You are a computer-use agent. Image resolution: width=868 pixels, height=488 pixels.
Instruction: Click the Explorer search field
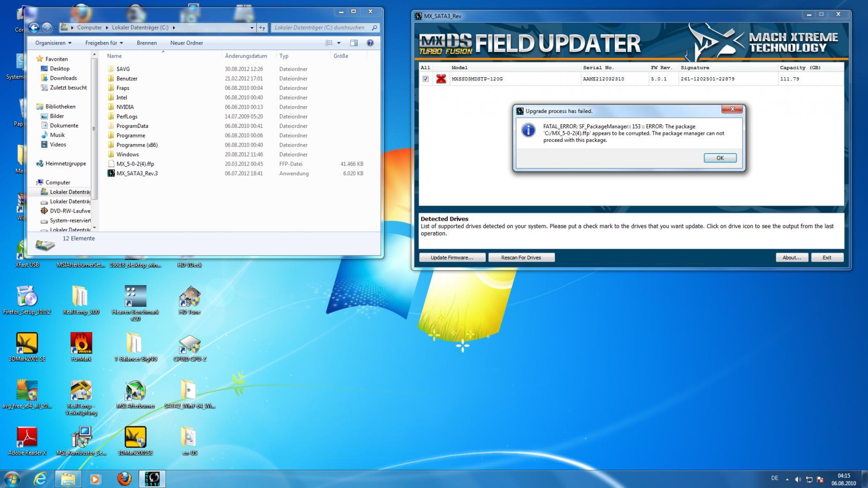point(325,28)
